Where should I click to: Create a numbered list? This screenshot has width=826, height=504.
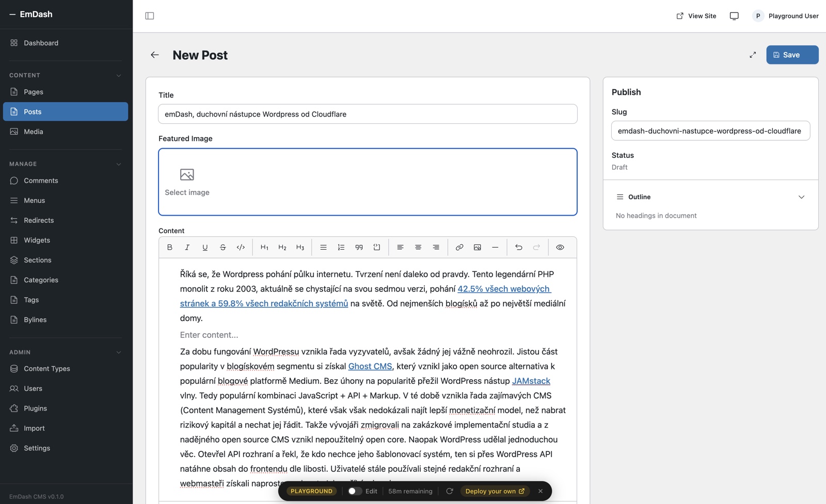[x=341, y=248]
